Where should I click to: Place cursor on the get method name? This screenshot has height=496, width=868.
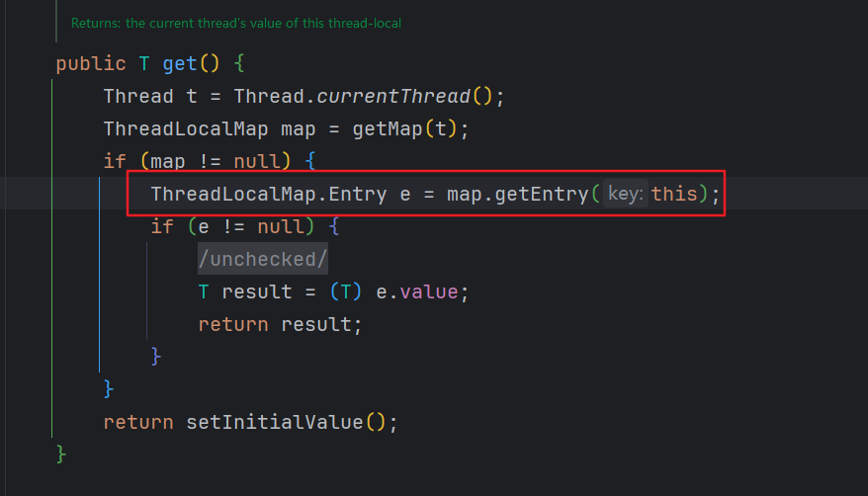(x=180, y=64)
